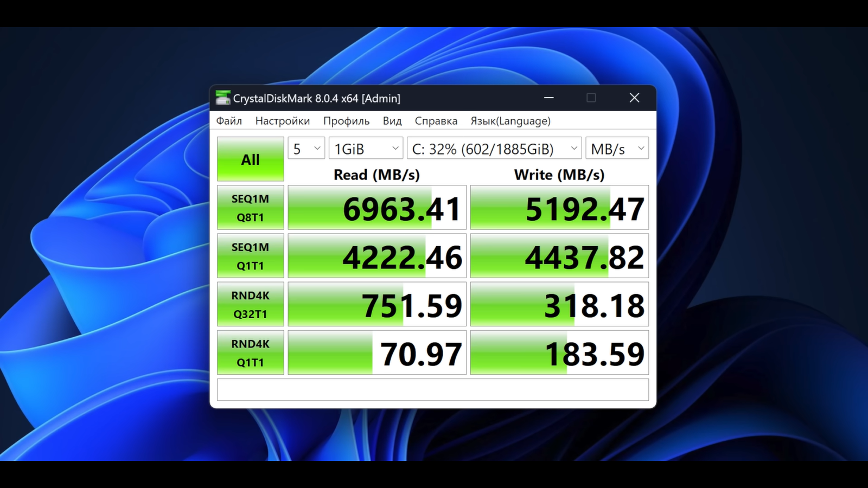Click the 6963.41 sequential read result
Viewport: 868px width, 488px height.
377,208
